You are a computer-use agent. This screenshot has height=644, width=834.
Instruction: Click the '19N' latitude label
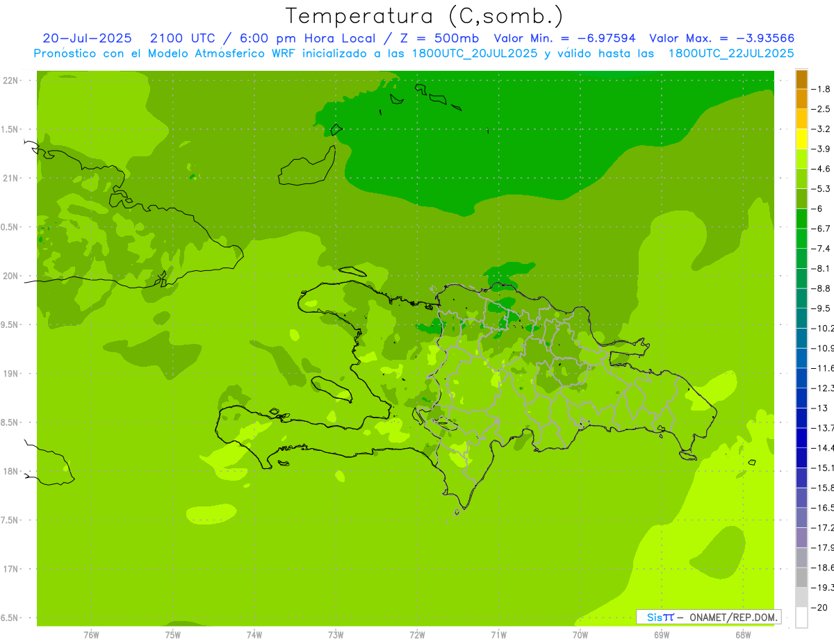click(x=10, y=374)
